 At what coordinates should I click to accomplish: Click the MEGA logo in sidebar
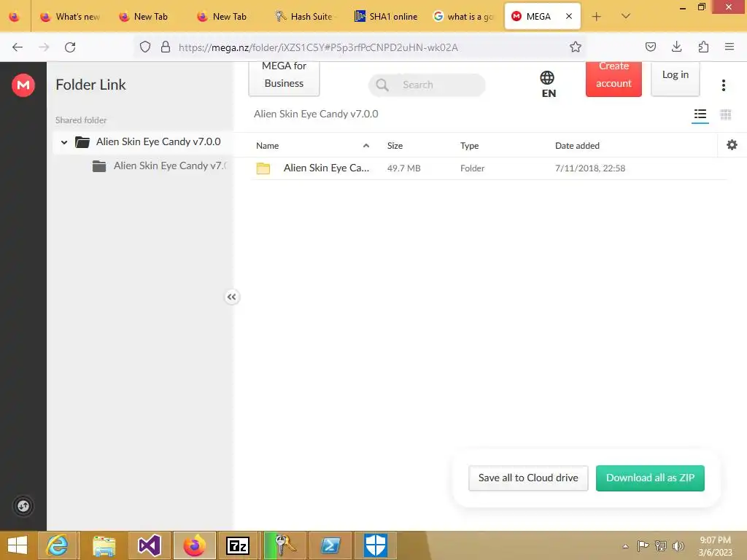point(23,85)
